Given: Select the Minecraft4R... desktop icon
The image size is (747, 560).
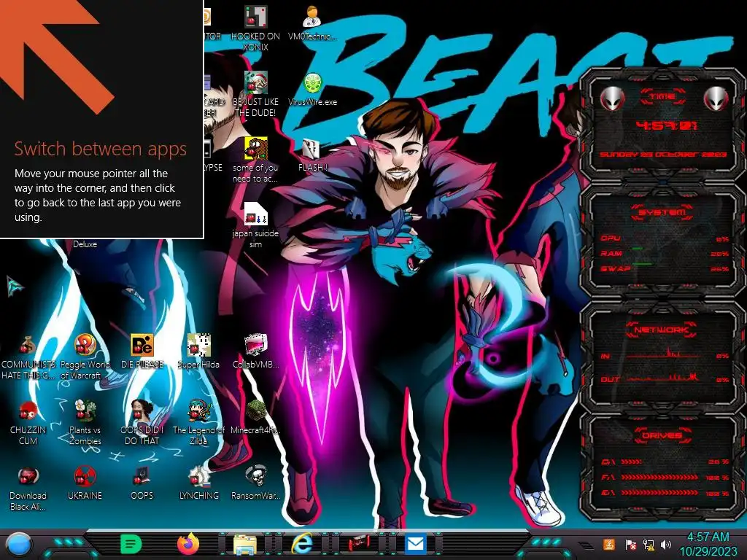Looking at the screenshot, I should pyautogui.click(x=256, y=417).
